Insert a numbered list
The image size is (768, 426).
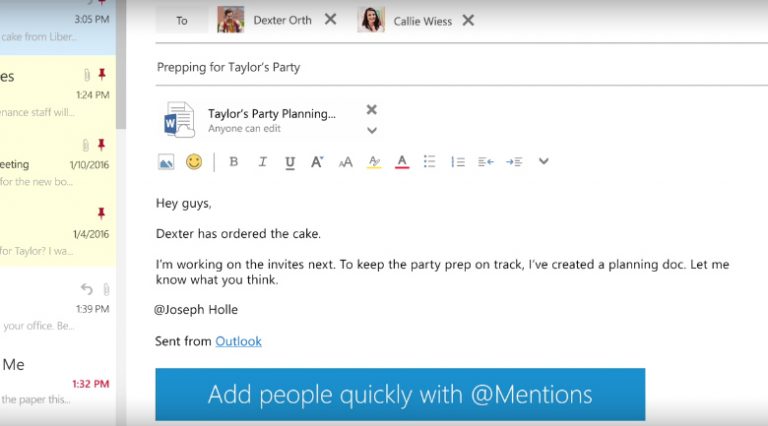point(458,162)
